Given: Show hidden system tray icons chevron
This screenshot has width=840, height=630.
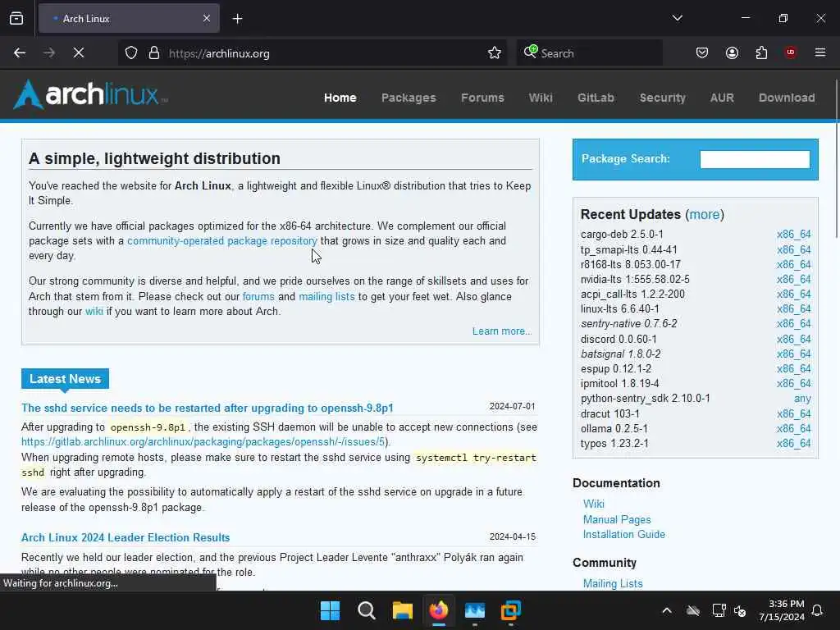Looking at the screenshot, I should 667,610.
